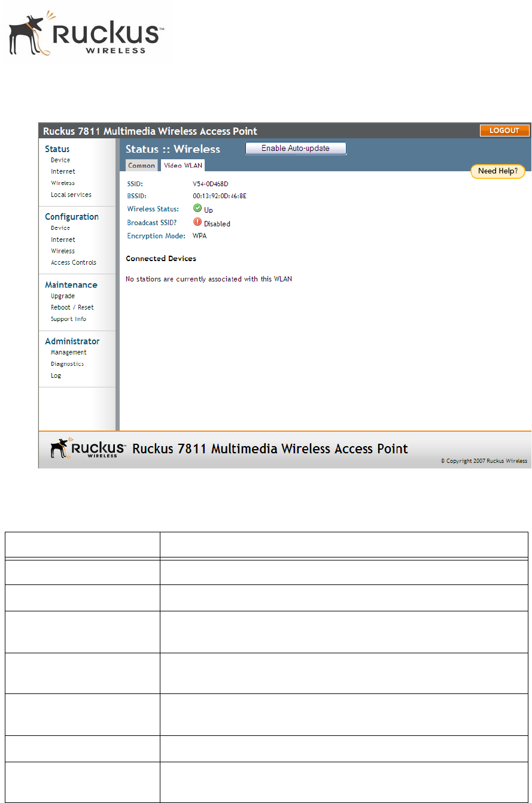The height and width of the screenshot is (803, 532).
Task: Open the Log page
Action: pyautogui.click(x=56, y=375)
